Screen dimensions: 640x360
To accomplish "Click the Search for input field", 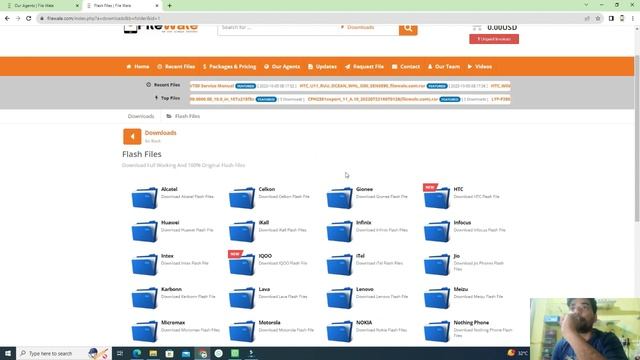I will click(278, 28).
